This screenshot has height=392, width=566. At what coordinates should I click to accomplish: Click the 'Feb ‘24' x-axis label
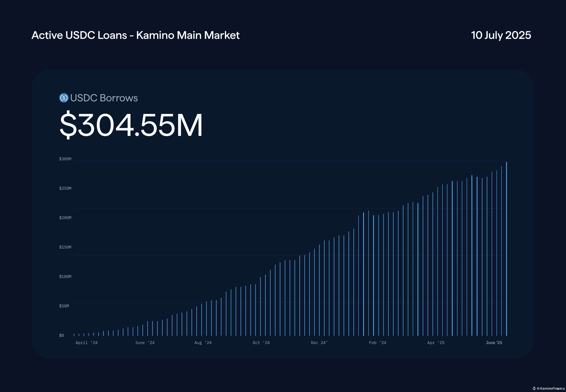pos(378,343)
